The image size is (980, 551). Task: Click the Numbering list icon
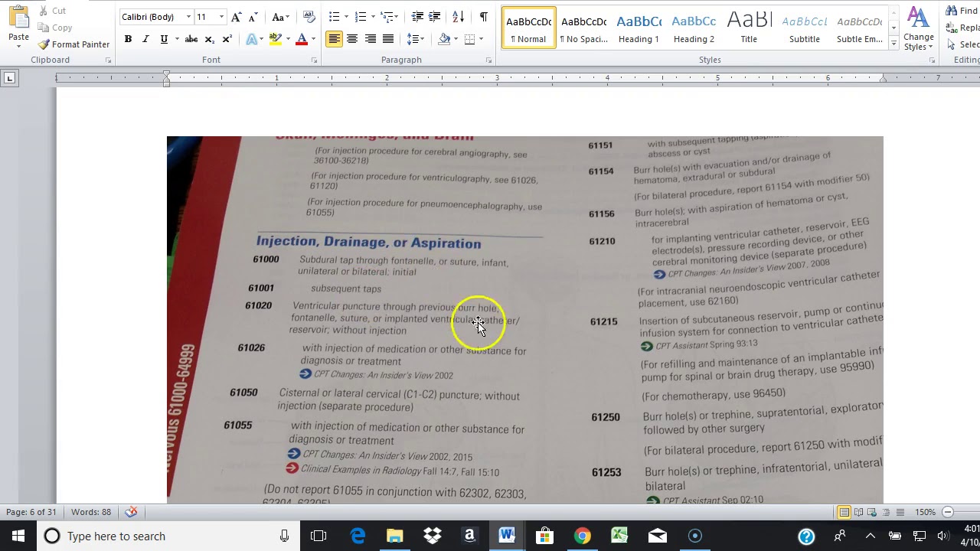(x=361, y=17)
